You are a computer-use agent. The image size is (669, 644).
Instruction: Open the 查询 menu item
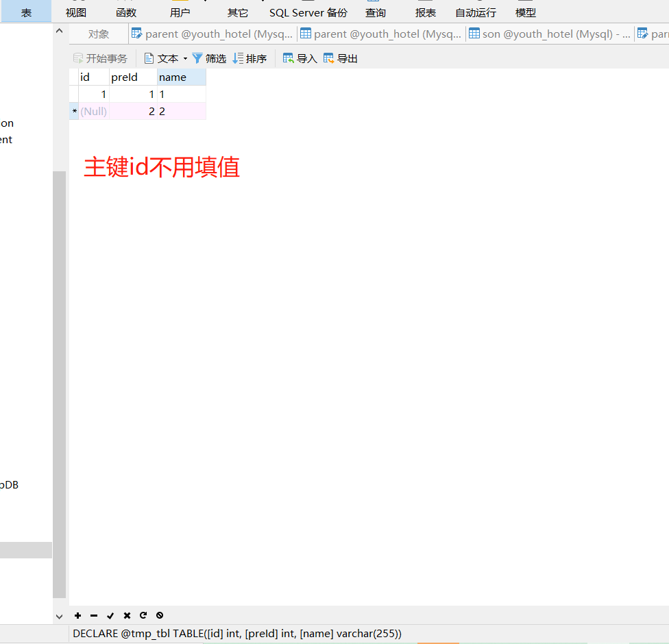pyautogui.click(x=376, y=12)
